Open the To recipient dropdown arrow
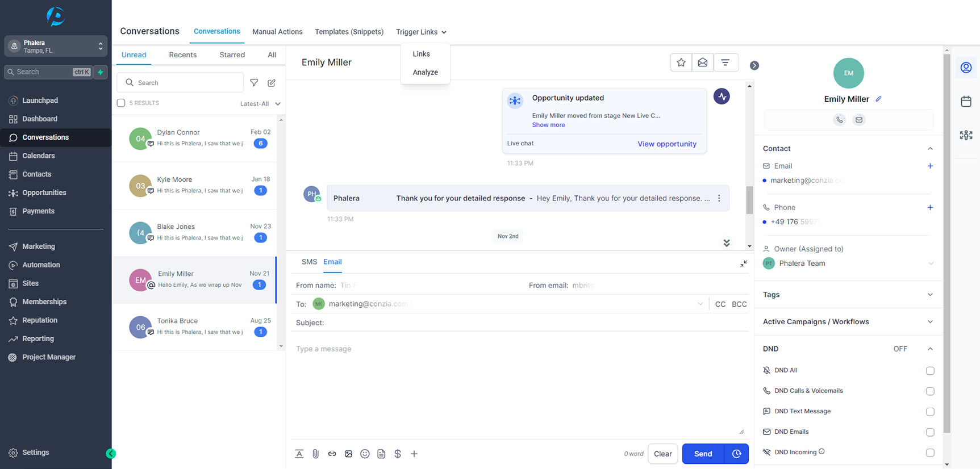 click(700, 304)
